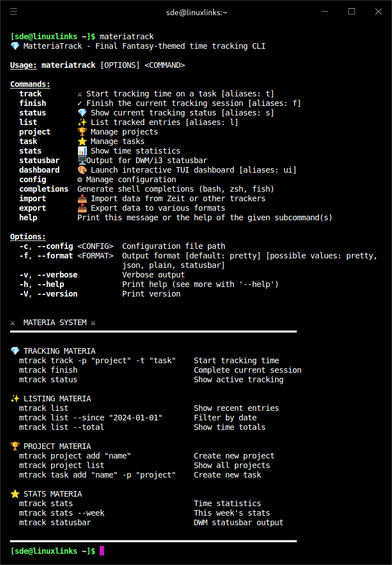This screenshot has height=565, width=392.
Task: Click the gear icon next to Manage configuration
Action: (80, 179)
